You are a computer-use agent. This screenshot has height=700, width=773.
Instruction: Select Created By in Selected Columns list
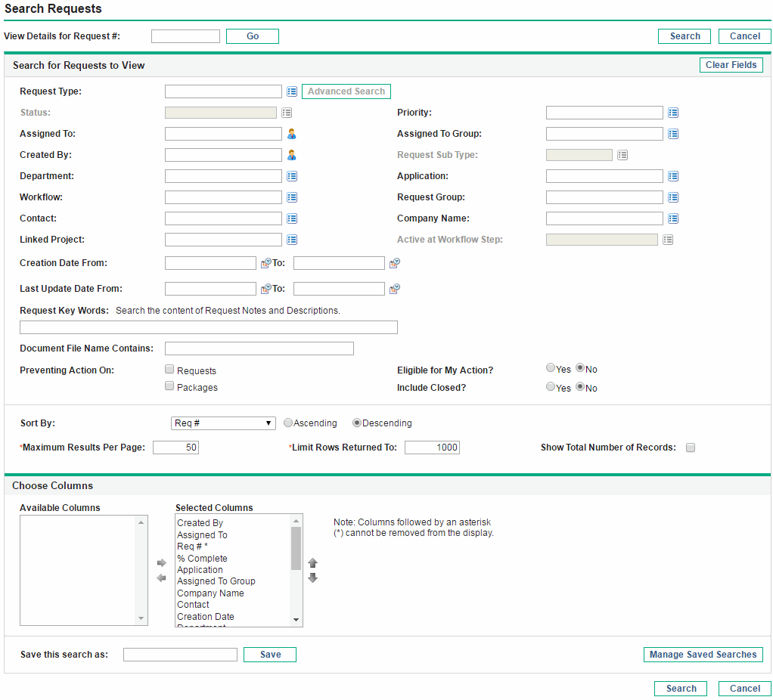200,522
